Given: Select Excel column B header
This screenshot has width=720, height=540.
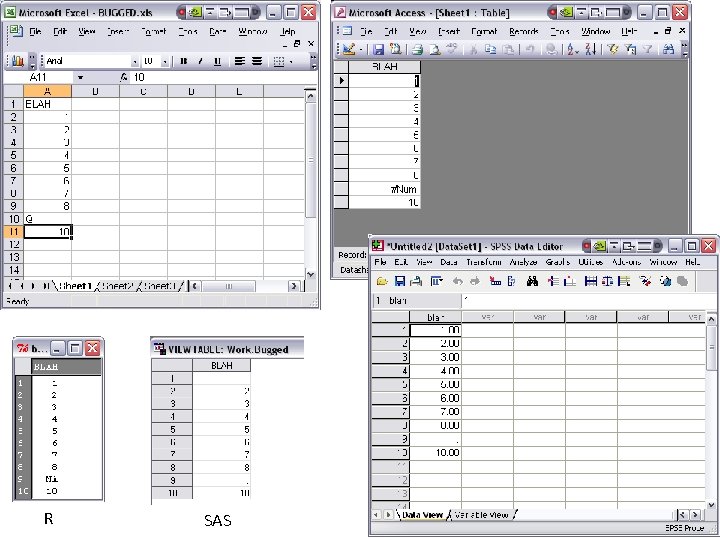Looking at the screenshot, I should coord(96,91).
